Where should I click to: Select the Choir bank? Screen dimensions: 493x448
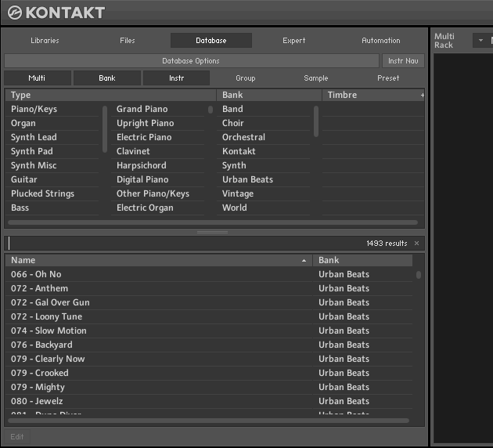coord(264,123)
